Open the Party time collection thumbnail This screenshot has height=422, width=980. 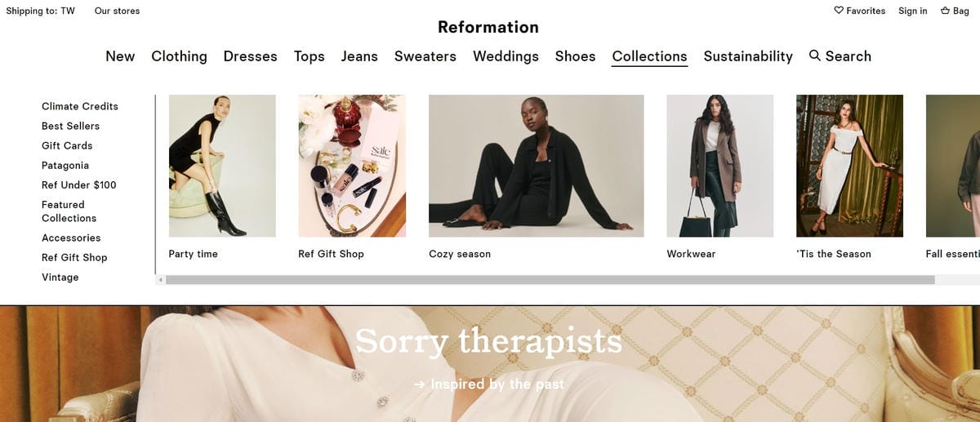(222, 166)
